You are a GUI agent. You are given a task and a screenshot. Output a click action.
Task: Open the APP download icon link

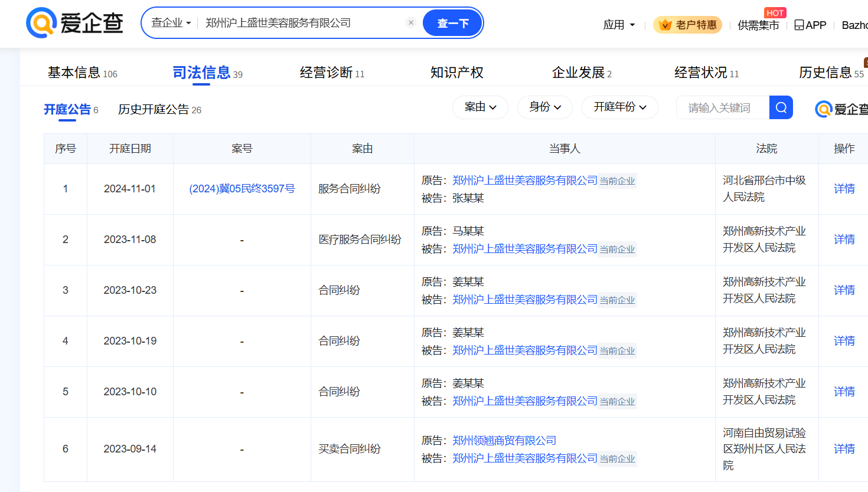pos(810,25)
